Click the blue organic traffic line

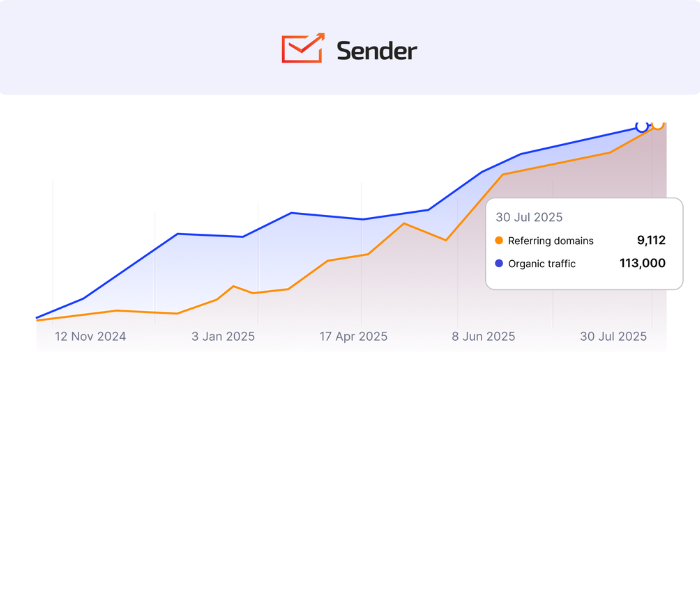pyautogui.click(x=210, y=235)
